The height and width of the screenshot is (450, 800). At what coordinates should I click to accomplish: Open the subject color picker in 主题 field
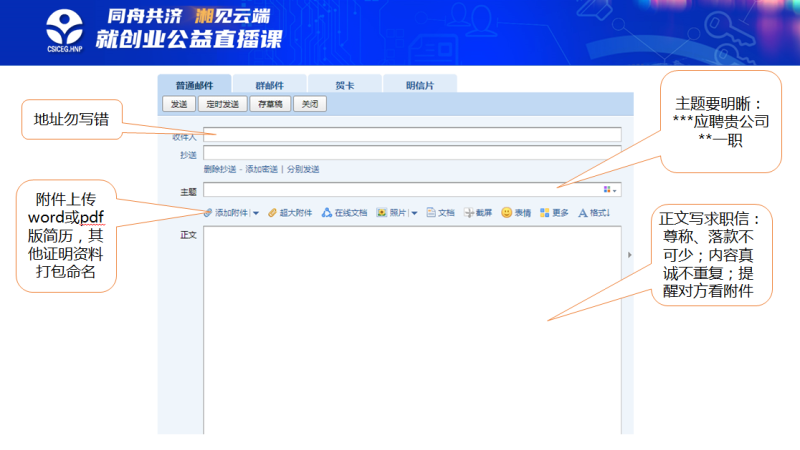(609, 189)
